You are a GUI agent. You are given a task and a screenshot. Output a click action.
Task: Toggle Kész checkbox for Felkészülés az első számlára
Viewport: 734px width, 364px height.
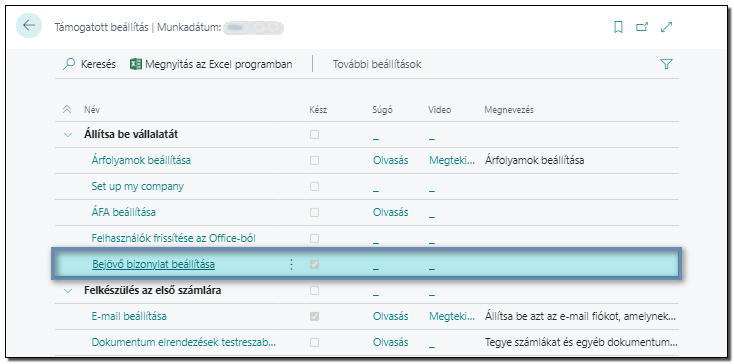pyautogui.click(x=315, y=291)
